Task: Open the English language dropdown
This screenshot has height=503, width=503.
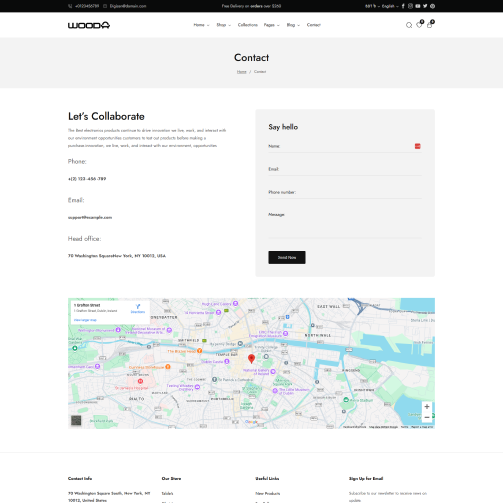Action: point(390,6)
